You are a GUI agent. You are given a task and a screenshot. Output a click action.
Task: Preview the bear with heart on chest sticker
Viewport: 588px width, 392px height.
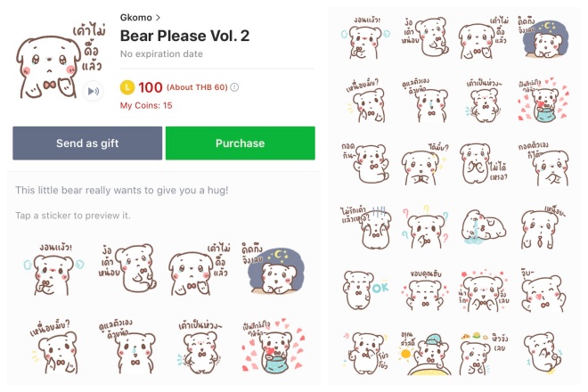543,290
